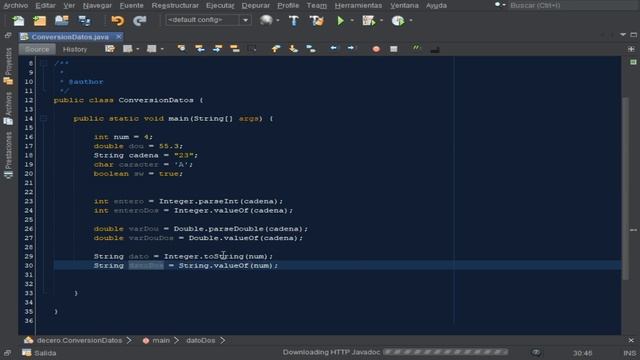Screen dimensions: 640x360
Task: Click the editor vertical scrollbar
Action: 625,188
